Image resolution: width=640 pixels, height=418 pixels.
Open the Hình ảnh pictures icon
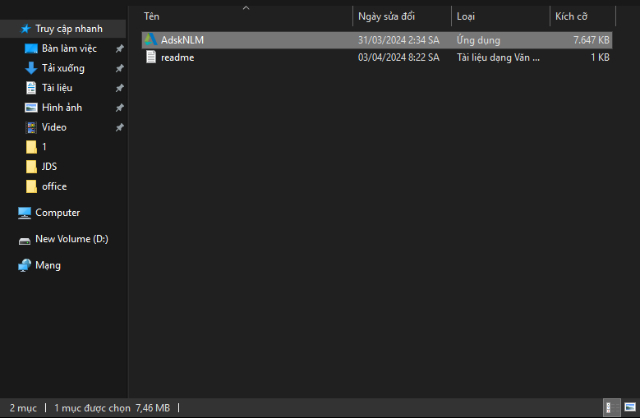(31, 107)
